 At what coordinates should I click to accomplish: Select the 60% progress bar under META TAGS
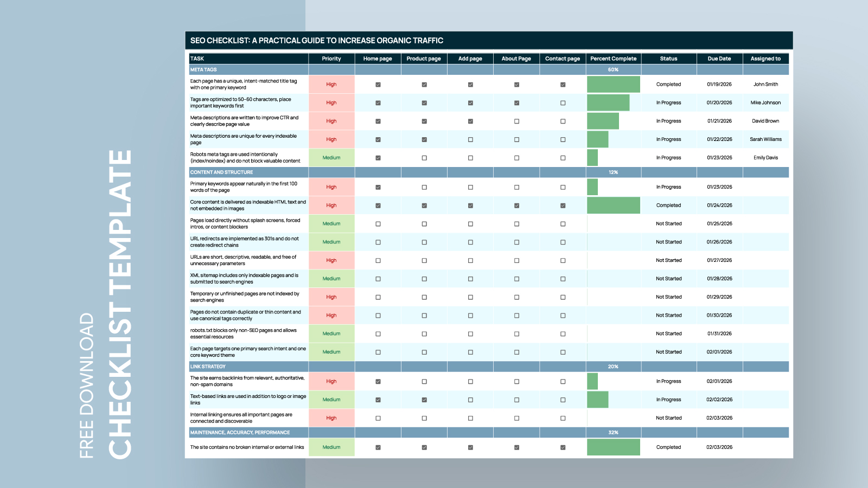pos(613,69)
